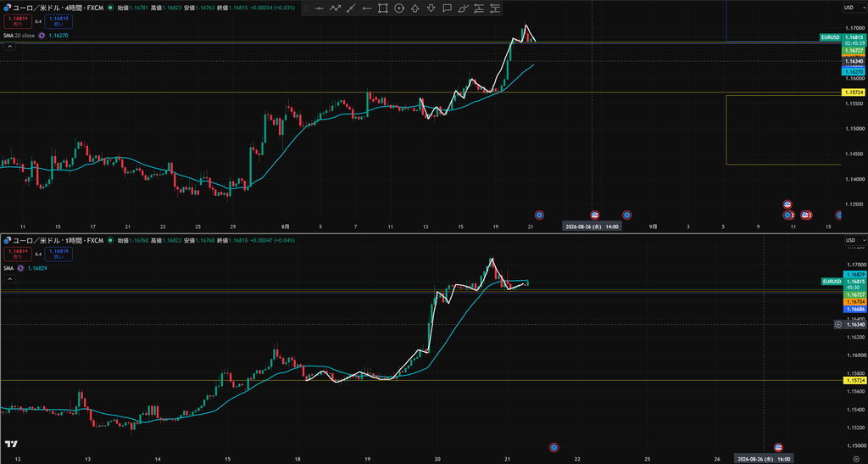
Task: Click 売り 1.16814 sell button on 4時間 chart
Action: click(x=17, y=21)
